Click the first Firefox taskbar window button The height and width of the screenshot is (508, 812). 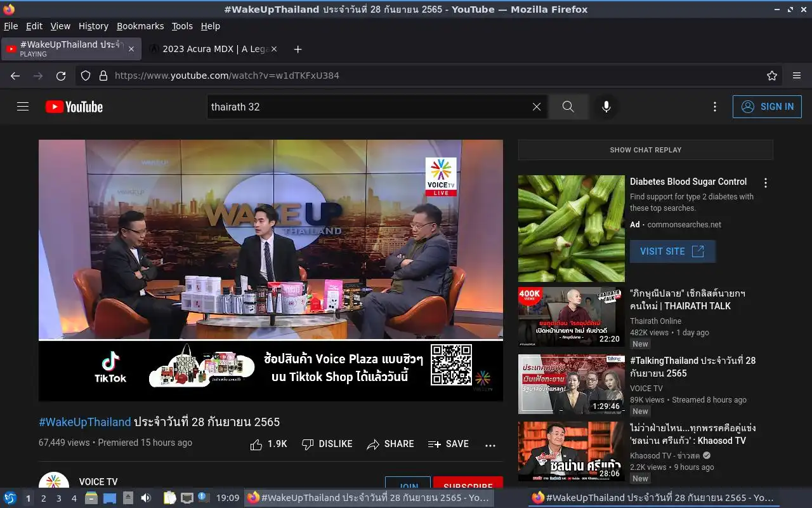pyautogui.click(x=369, y=498)
